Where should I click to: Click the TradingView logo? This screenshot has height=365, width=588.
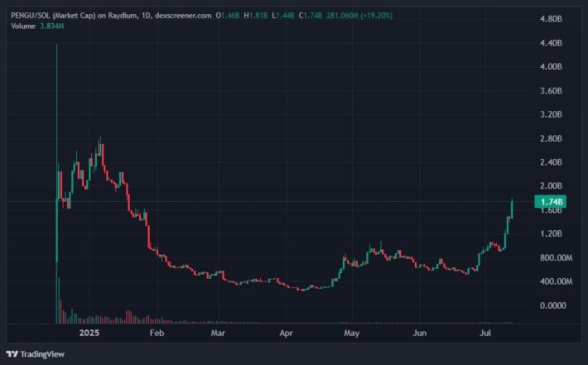tap(35, 354)
